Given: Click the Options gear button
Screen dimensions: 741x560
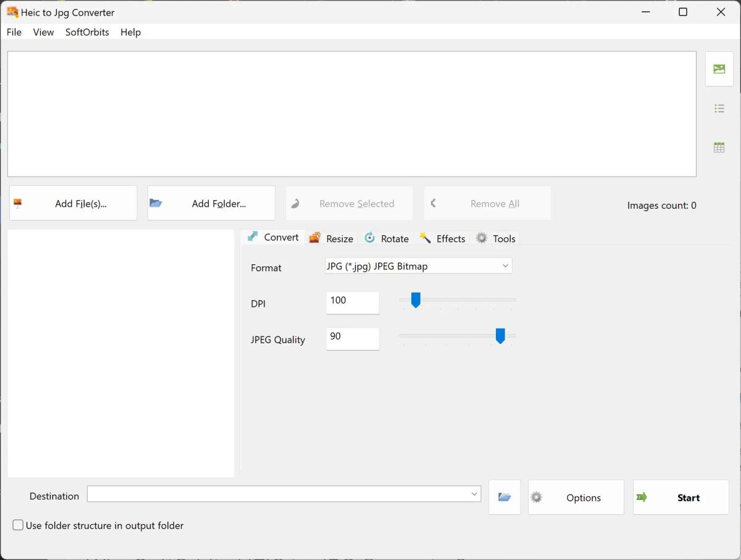Looking at the screenshot, I should 537,497.
